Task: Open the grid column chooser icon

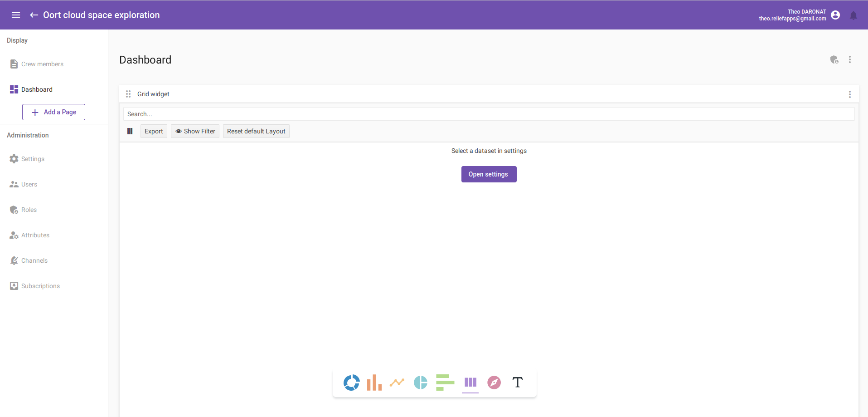Action: point(130,131)
